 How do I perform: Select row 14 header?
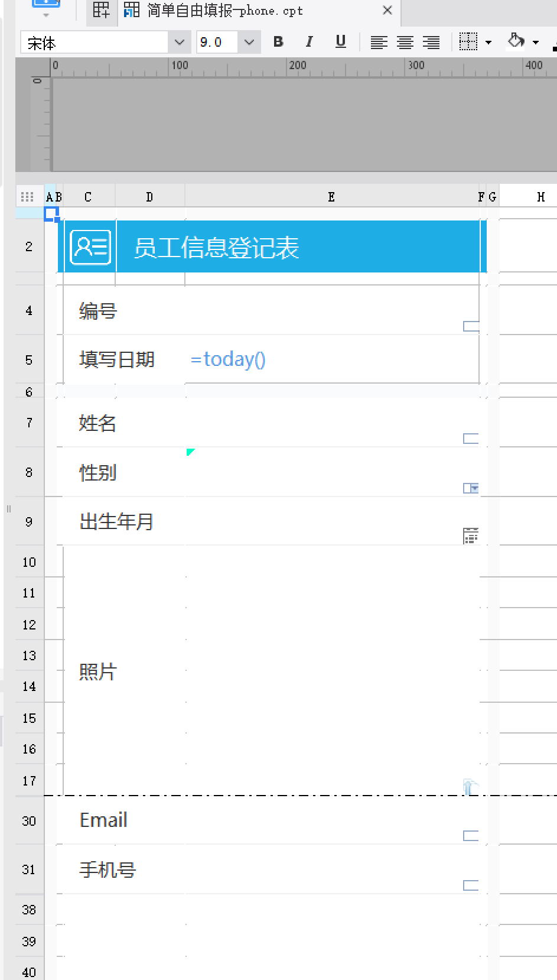pos(29,686)
